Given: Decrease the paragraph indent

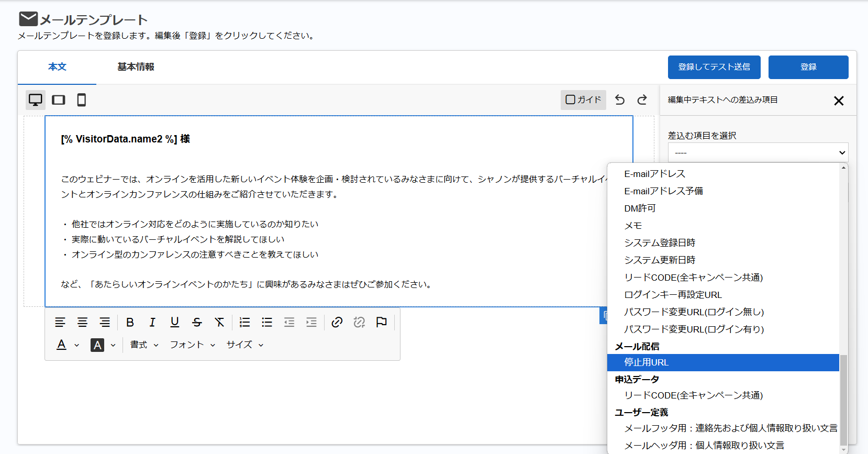Looking at the screenshot, I should click(289, 323).
